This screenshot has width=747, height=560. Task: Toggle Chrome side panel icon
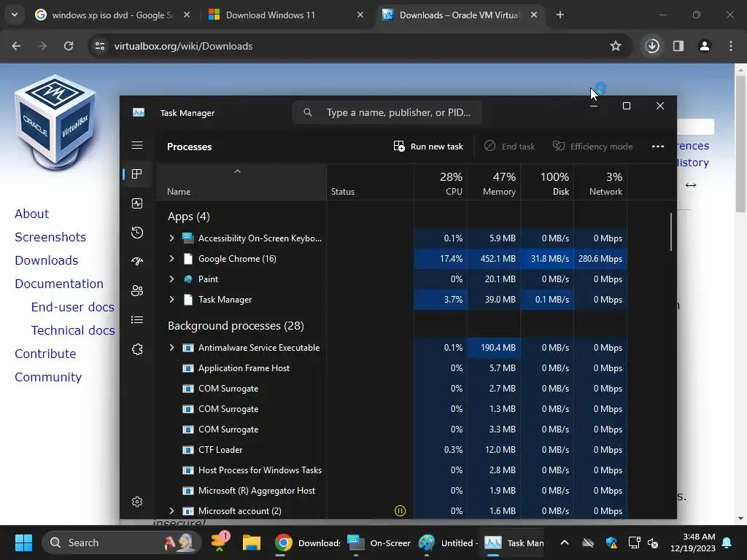point(678,46)
